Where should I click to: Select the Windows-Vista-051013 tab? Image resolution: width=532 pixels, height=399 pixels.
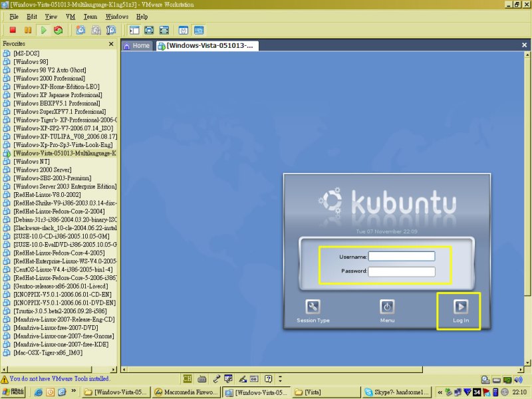pyautogui.click(x=207, y=46)
